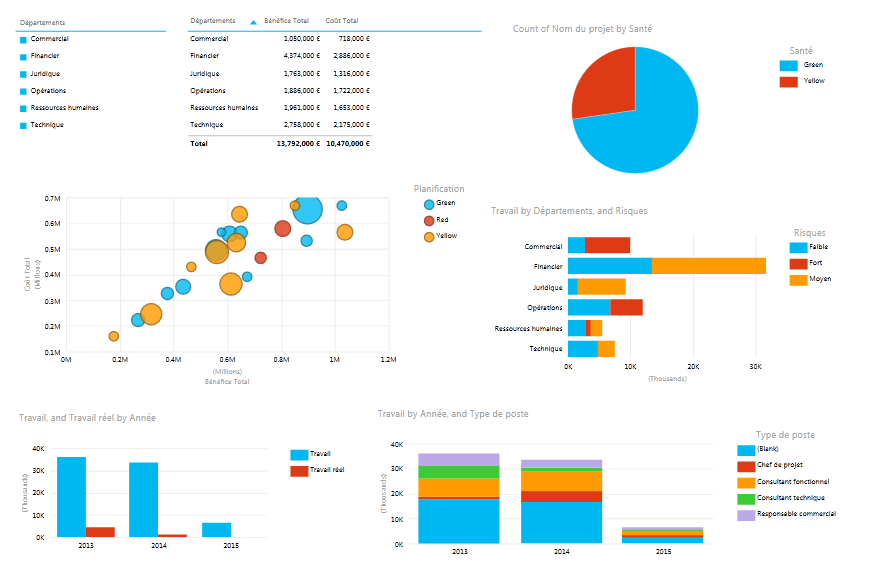
Task: Highlight Fort in the Risques legend
Action: (798, 263)
